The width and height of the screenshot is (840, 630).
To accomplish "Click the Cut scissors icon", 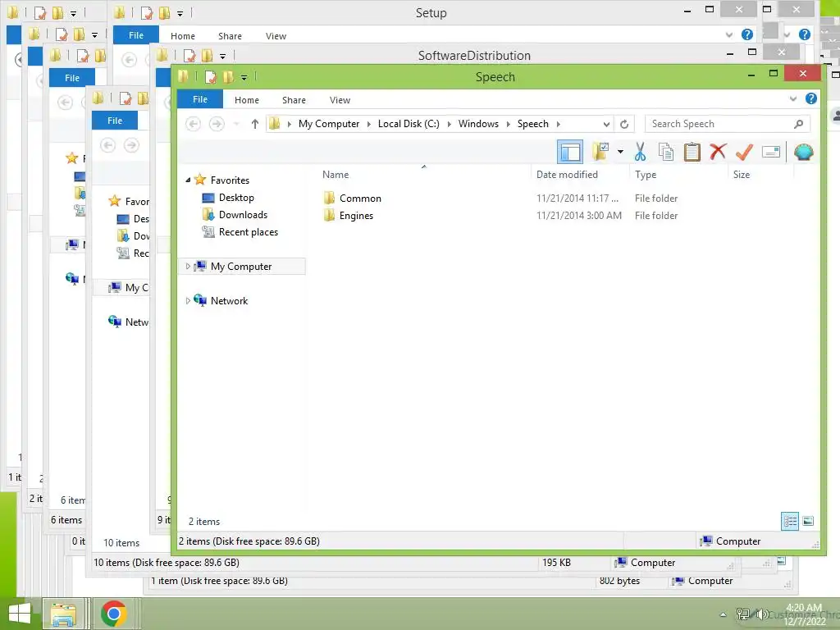I will (x=640, y=152).
